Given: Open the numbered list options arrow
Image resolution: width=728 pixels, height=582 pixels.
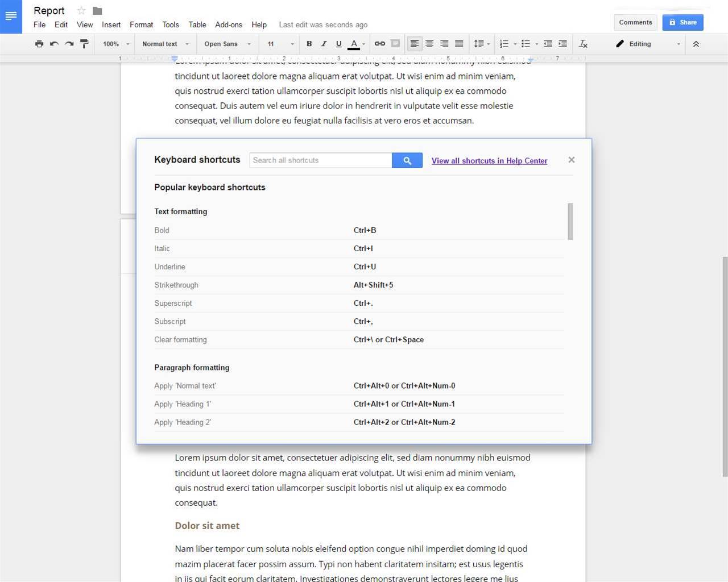Looking at the screenshot, I should [515, 44].
